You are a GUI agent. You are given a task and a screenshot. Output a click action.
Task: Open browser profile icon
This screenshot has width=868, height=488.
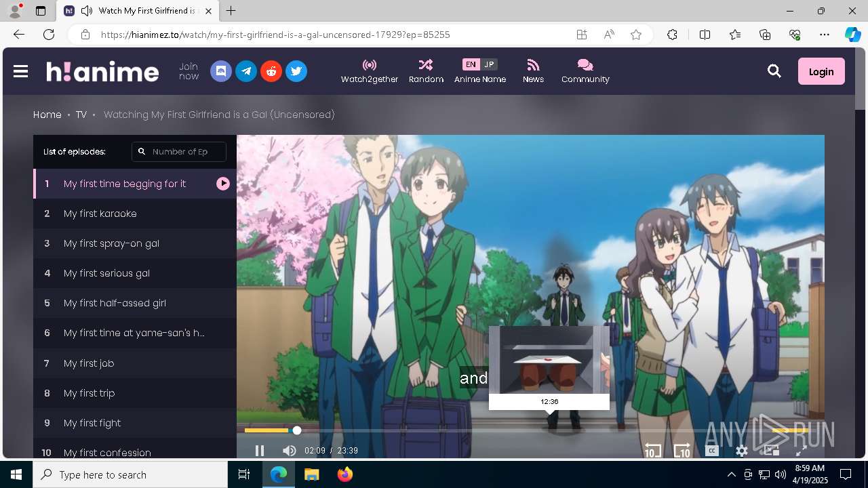point(15,11)
